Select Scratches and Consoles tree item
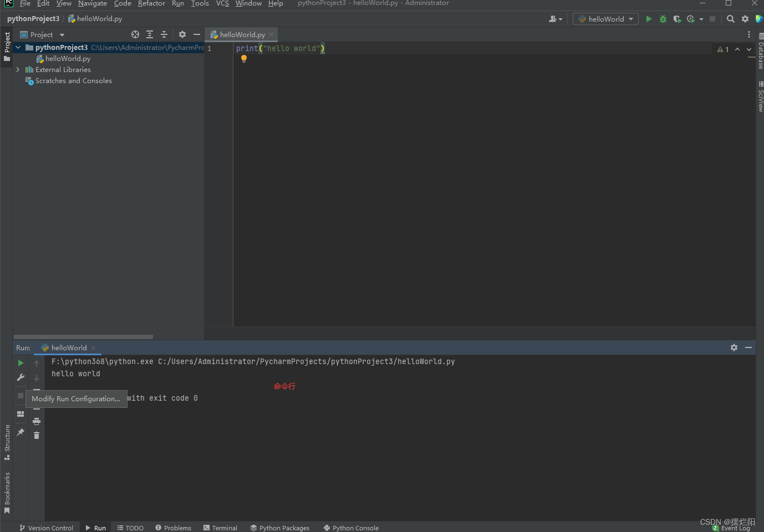This screenshot has width=764, height=532. point(73,81)
